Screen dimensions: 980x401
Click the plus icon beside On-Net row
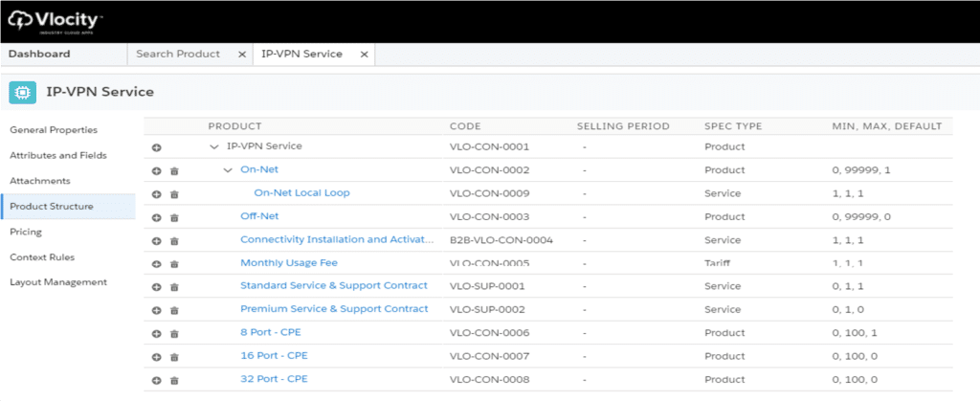[x=156, y=170]
